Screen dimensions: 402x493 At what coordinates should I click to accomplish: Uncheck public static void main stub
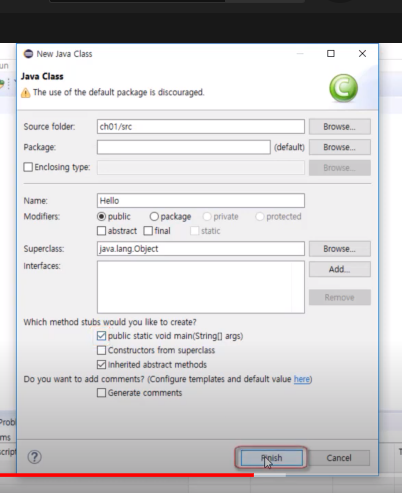101,336
